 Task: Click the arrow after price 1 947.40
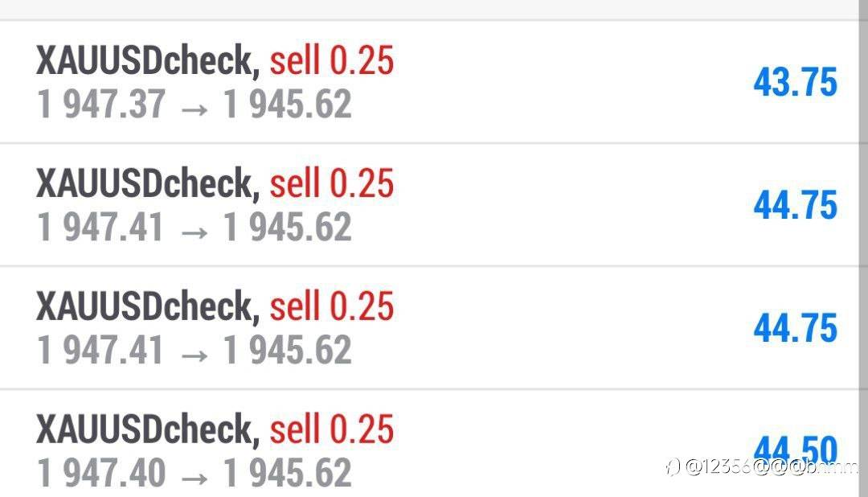[194, 473]
